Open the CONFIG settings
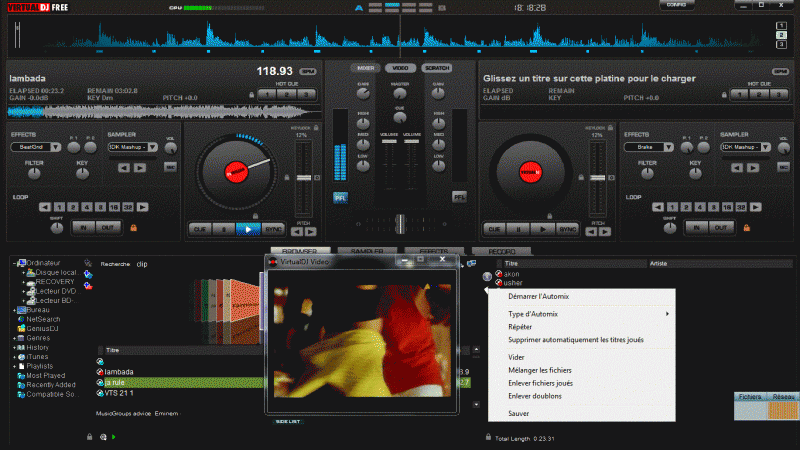Screen dimensions: 800x450 (677, 5)
